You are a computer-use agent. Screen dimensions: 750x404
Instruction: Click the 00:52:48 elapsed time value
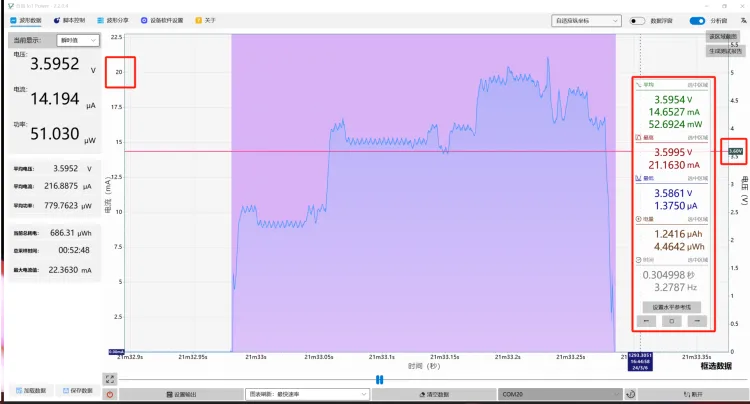[x=74, y=250]
